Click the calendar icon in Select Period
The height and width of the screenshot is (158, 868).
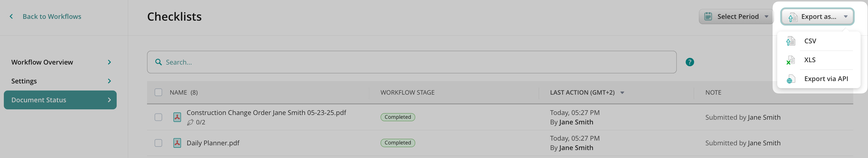coord(708,17)
